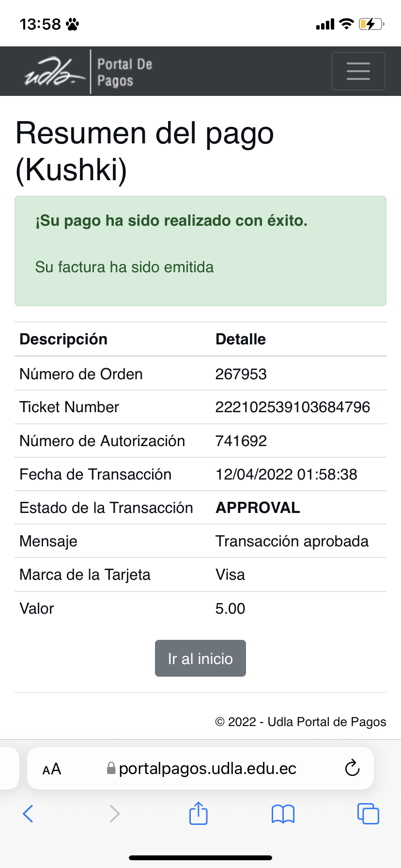This screenshot has width=401, height=868.
Task: Tap the battery charging indicator
Action: [x=370, y=24]
